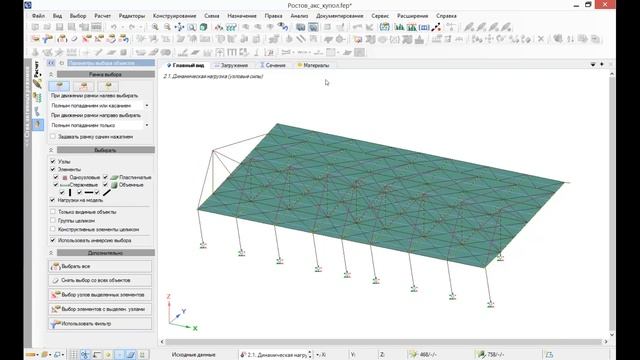Image resolution: width=640 pixels, height=360 pixels.
Task: Enable Задавать рамку одним нажатием checkbox
Action: pyautogui.click(x=53, y=136)
